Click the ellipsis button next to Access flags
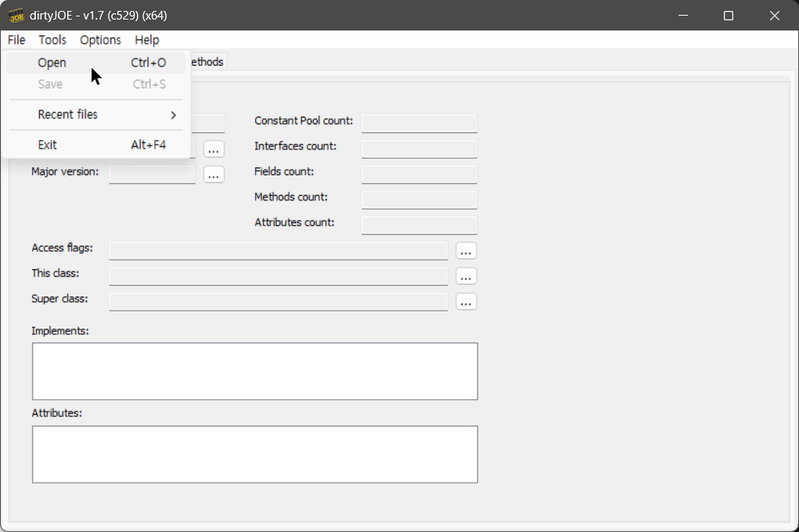 (466, 251)
